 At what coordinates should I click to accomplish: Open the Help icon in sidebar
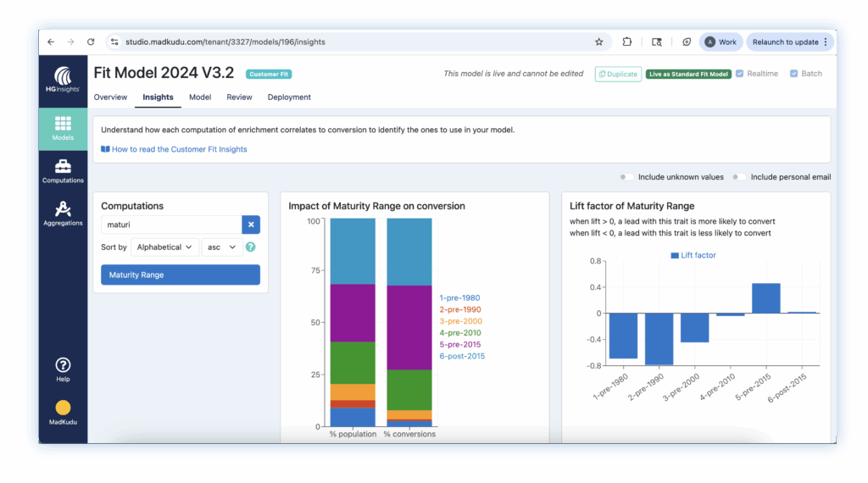63,369
